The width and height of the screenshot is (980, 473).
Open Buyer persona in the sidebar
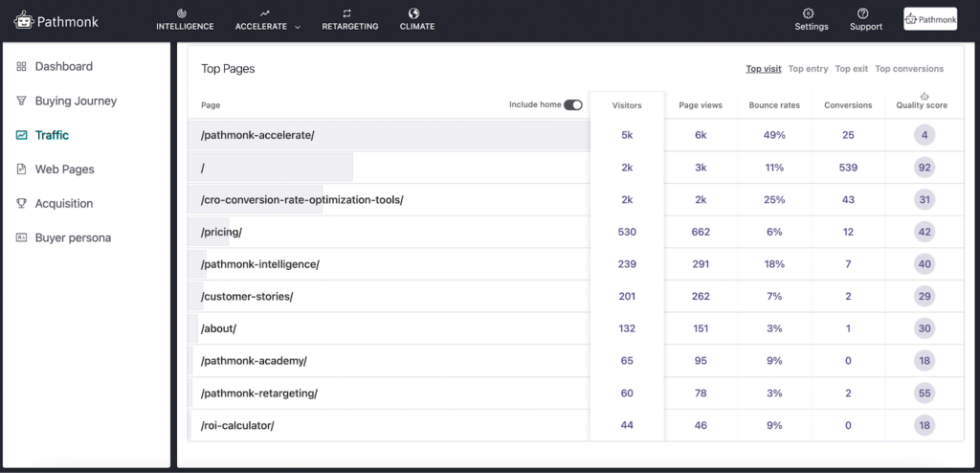pyautogui.click(x=73, y=237)
